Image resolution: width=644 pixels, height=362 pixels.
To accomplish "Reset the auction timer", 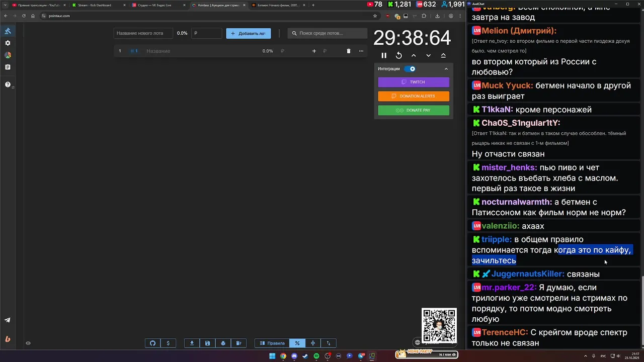I will click(x=399, y=55).
